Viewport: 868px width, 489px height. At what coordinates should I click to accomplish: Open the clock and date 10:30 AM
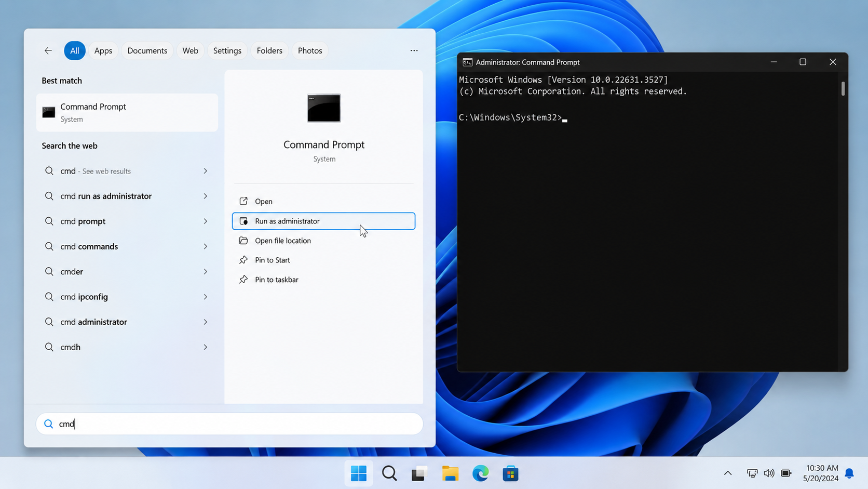[x=821, y=473]
